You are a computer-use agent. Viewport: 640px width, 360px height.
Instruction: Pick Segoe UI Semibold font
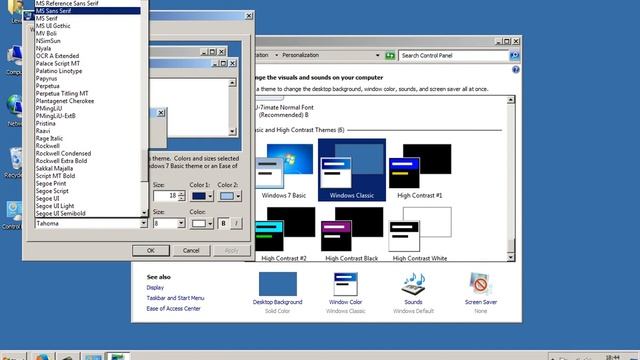tap(60, 213)
